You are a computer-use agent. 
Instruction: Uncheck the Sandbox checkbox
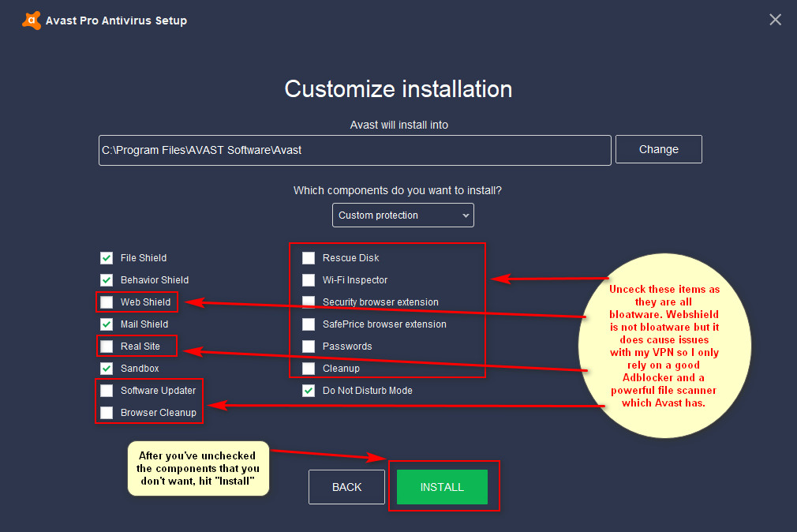107,369
